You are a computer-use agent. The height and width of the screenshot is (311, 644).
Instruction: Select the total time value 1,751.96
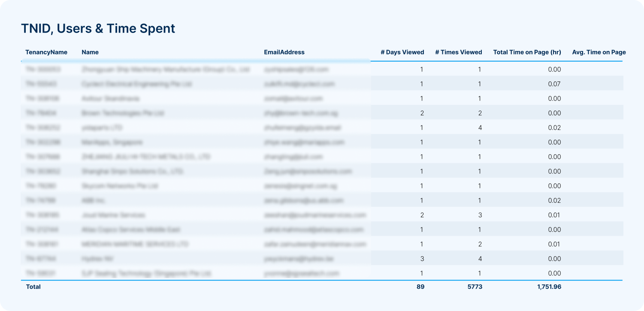pos(549,287)
